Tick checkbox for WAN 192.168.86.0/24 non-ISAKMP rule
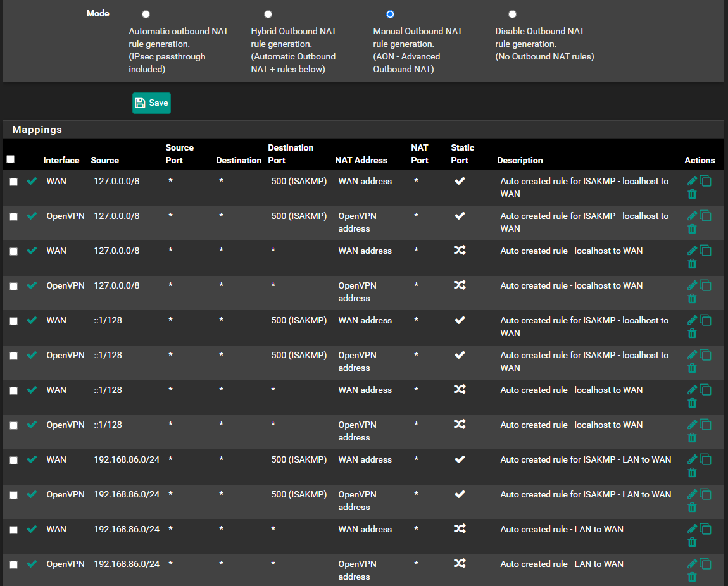 (x=14, y=530)
